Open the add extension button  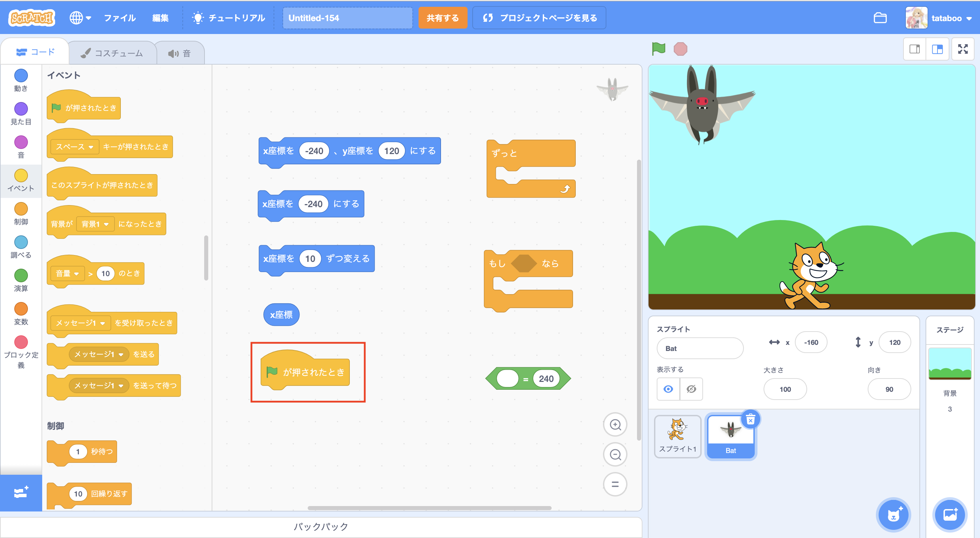tap(21, 493)
